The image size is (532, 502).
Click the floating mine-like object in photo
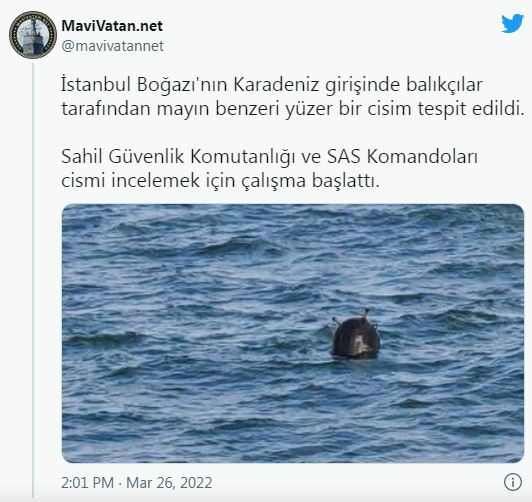coord(355,335)
